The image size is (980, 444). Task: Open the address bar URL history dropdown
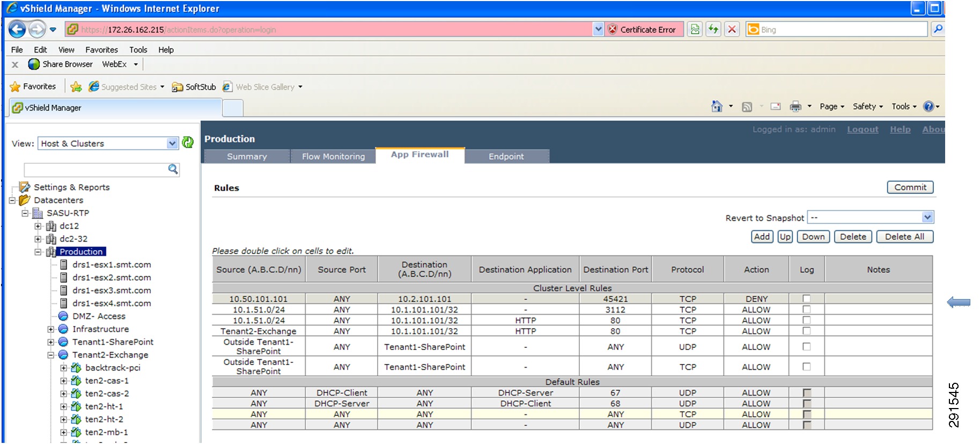(599, 30)
